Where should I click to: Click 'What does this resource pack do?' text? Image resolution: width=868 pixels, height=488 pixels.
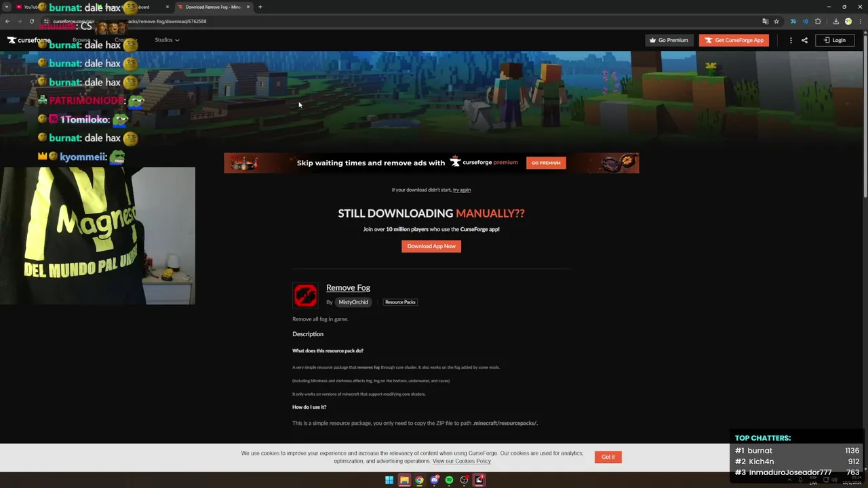pos(328,351)
